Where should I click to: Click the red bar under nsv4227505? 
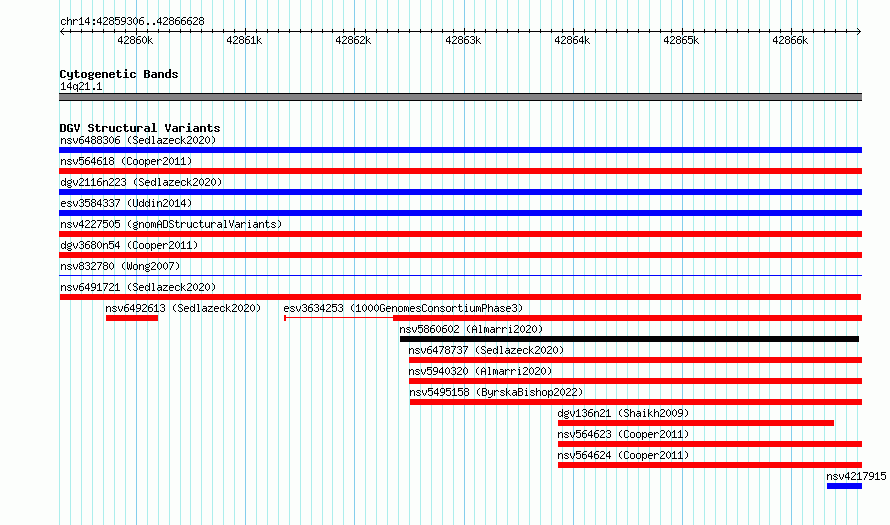460,234
